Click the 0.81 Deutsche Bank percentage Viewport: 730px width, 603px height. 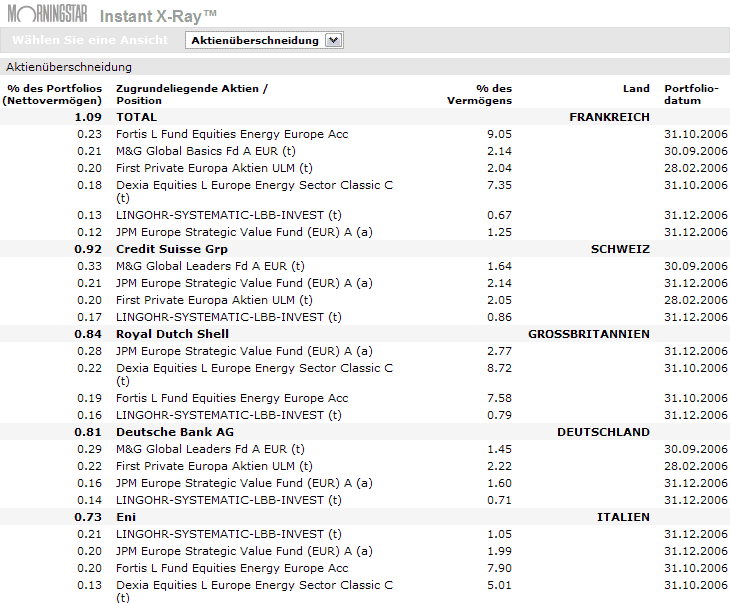click(x=88, y=432)
